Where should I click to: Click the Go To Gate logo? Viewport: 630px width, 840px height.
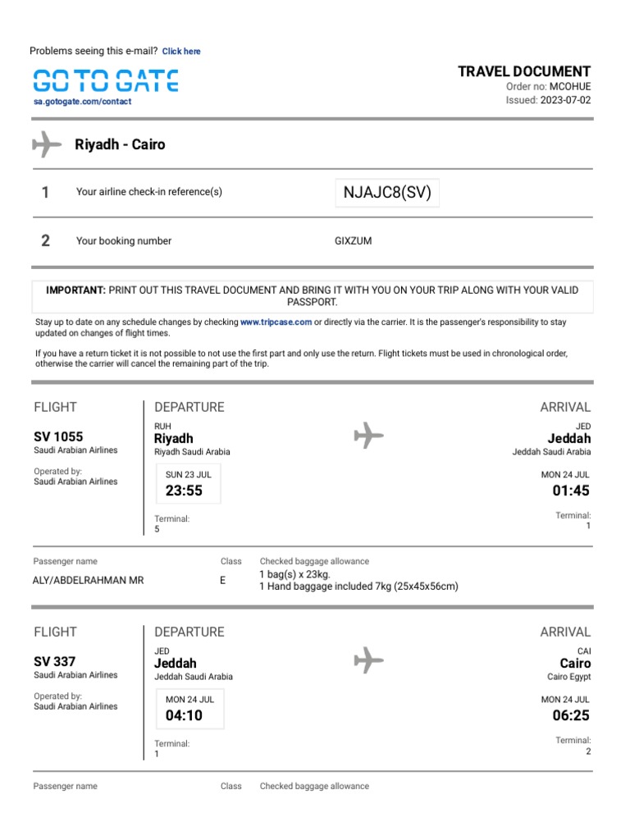[x=106, y=80]
